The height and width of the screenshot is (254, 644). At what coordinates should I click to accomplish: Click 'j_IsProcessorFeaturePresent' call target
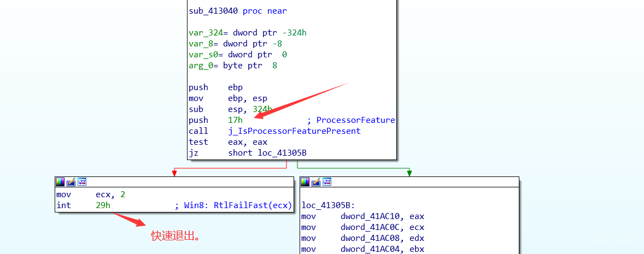295,131
